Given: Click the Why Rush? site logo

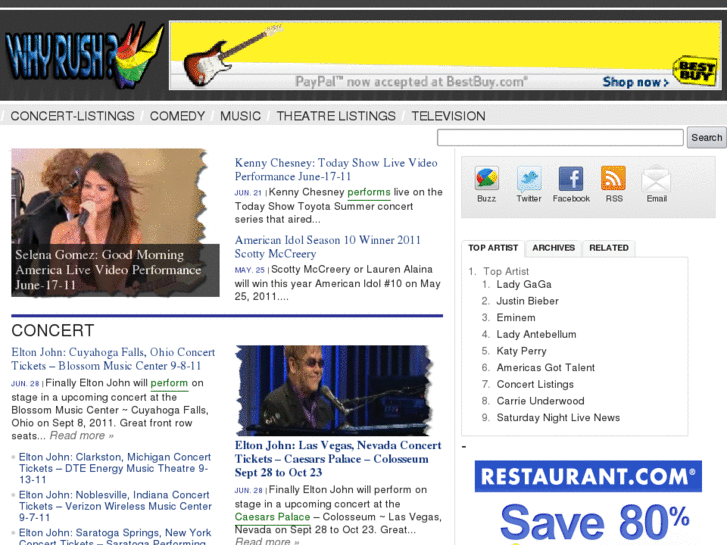Looking at the screenshot, I should 83,56.
